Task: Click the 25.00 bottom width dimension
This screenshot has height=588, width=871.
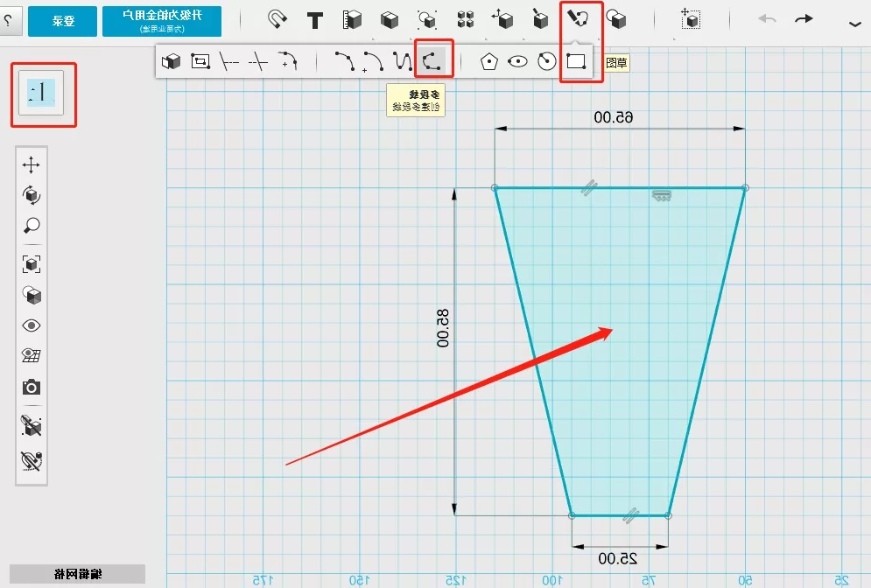Action: coord(618,558)
